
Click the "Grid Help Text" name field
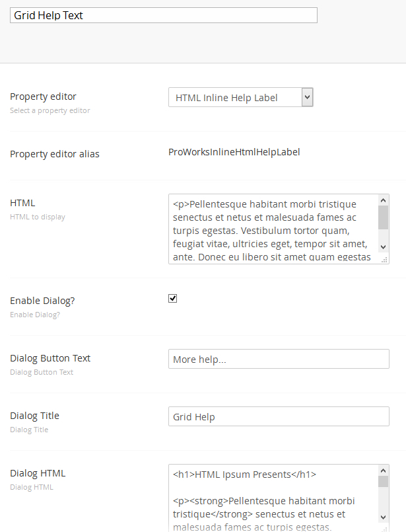163,15
